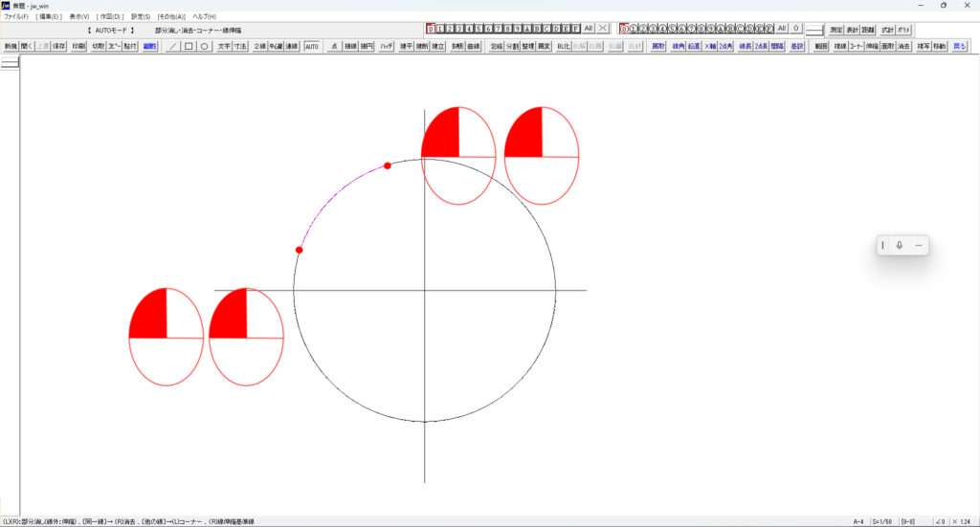The width and height of the screenshot is (980, 527).
Task: Open the ファイル(F) menu
Action: 15,16
